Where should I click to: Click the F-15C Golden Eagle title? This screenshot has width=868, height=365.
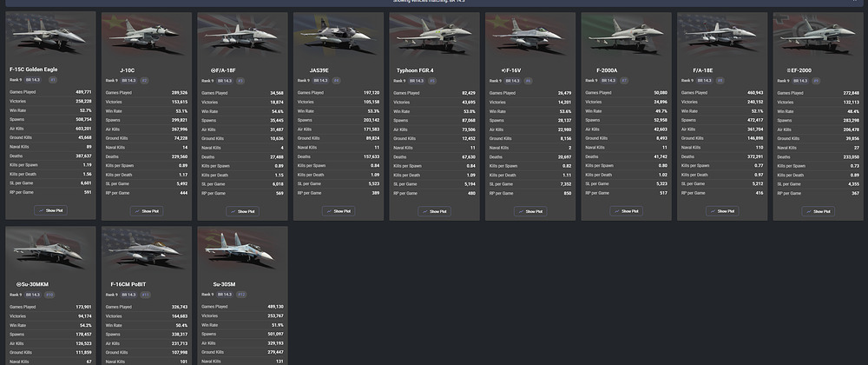33,70
